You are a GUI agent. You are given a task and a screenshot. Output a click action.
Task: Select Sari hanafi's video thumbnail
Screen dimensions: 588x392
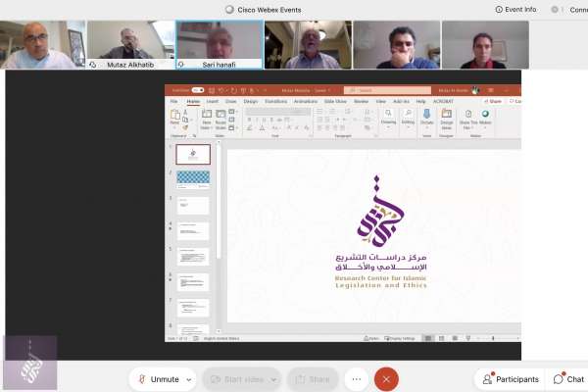220,45
